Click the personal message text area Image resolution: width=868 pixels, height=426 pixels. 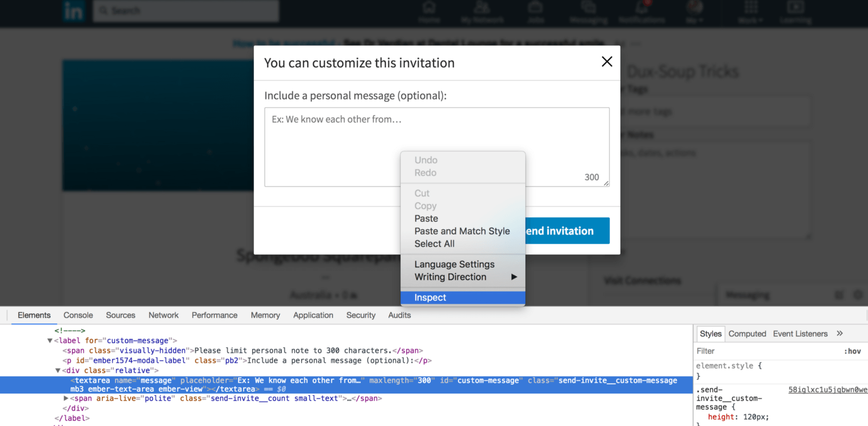(x=437, y=147)
